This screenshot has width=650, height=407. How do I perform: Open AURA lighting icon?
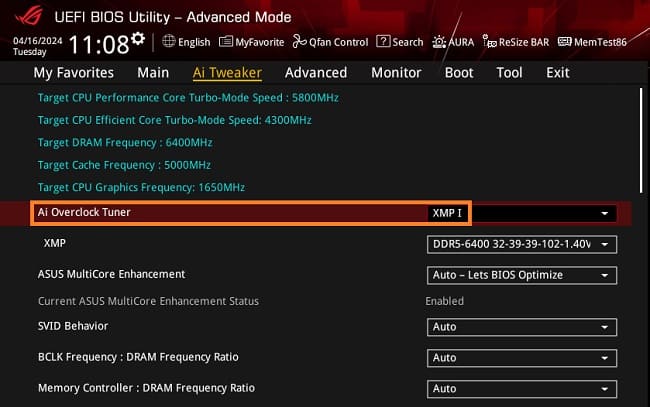439,42
